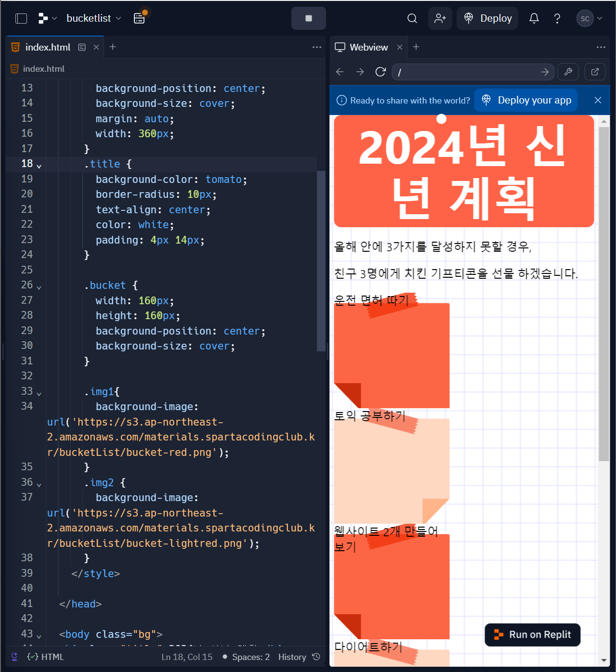This screenshot has width=616, height=672.
Task: Open editor pane three-dot menu
Action: coord(316,47)
